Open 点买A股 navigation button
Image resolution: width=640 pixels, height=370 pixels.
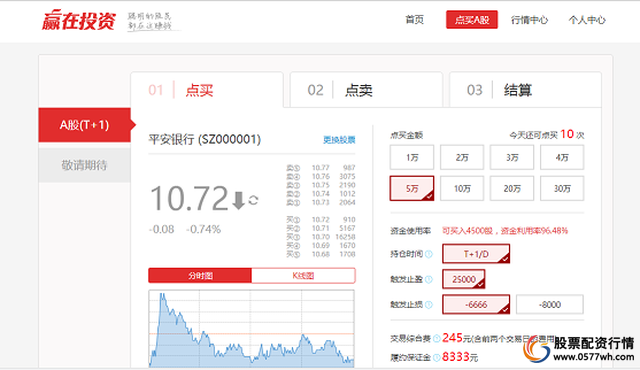click(472, 20)
